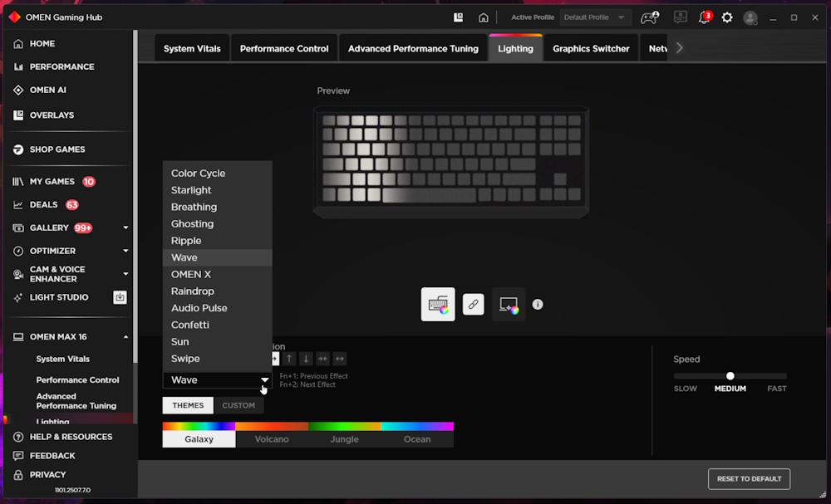Set wave direction to up arrow
The image size is (831, 504).
point(289,359)
